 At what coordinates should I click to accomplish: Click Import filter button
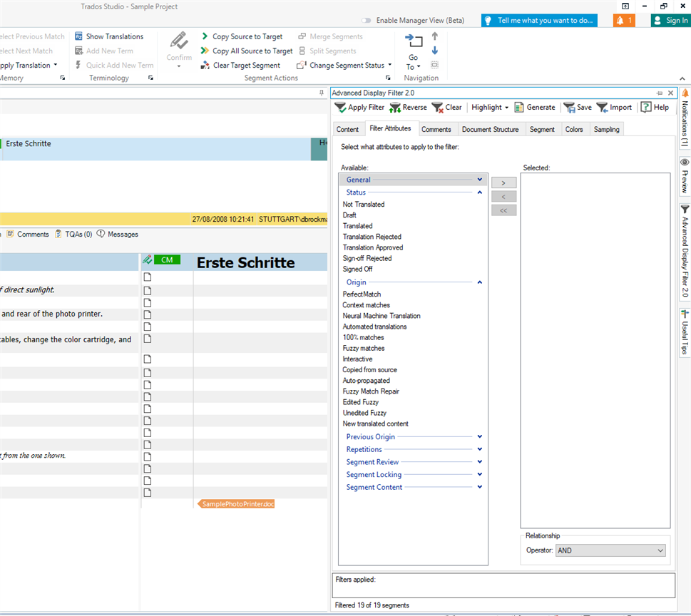pyautogui.click(x=614, y=107)
